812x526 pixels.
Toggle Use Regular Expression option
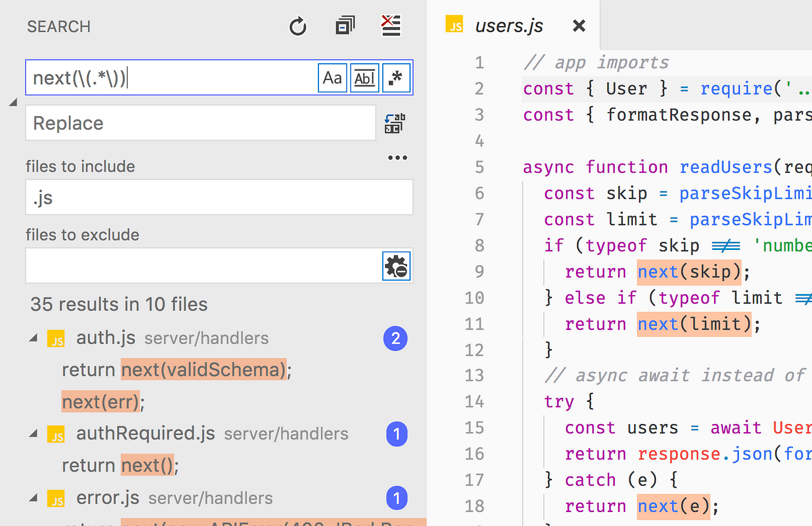tap(396, 78)
